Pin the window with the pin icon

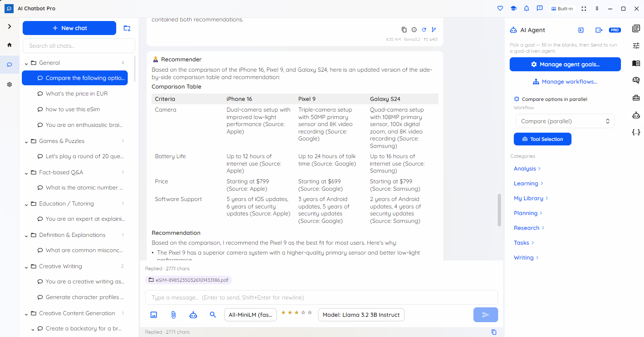tap(597, 9)
